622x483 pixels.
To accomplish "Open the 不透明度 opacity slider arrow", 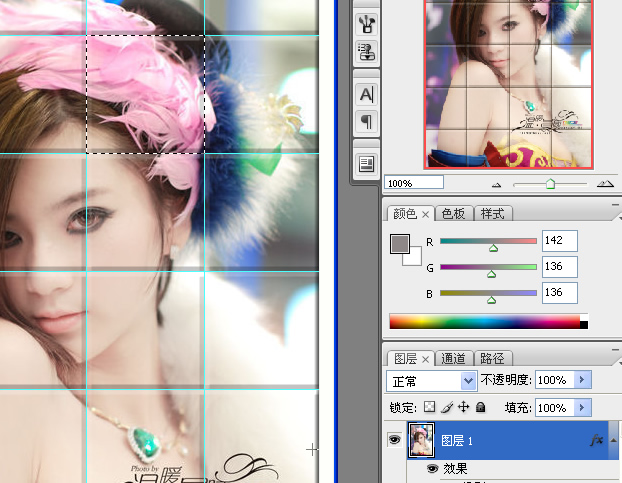I will pos(582,380).
